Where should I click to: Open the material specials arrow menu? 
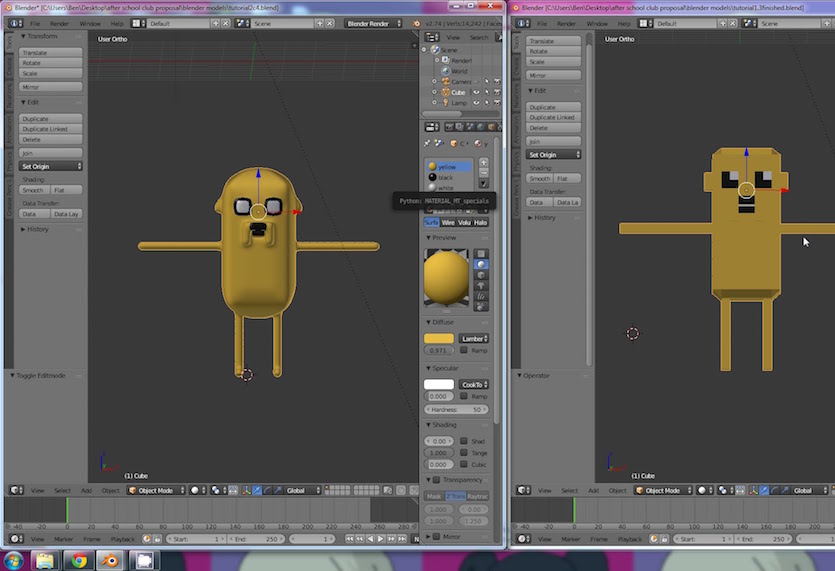click(x=484, y=184)
